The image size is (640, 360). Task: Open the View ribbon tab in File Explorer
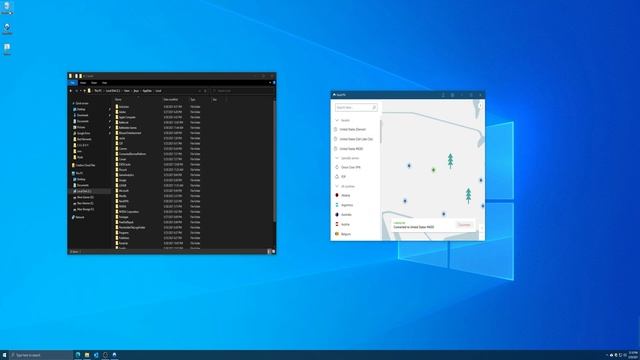104,82
